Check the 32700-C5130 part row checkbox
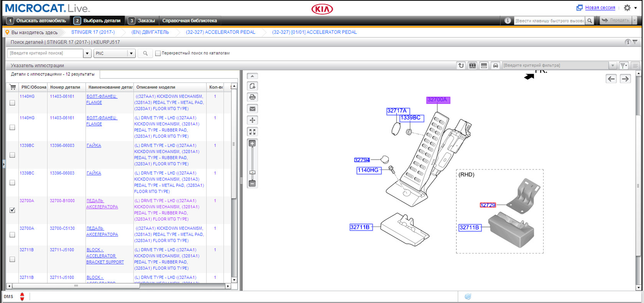 [x=13, y=235]
